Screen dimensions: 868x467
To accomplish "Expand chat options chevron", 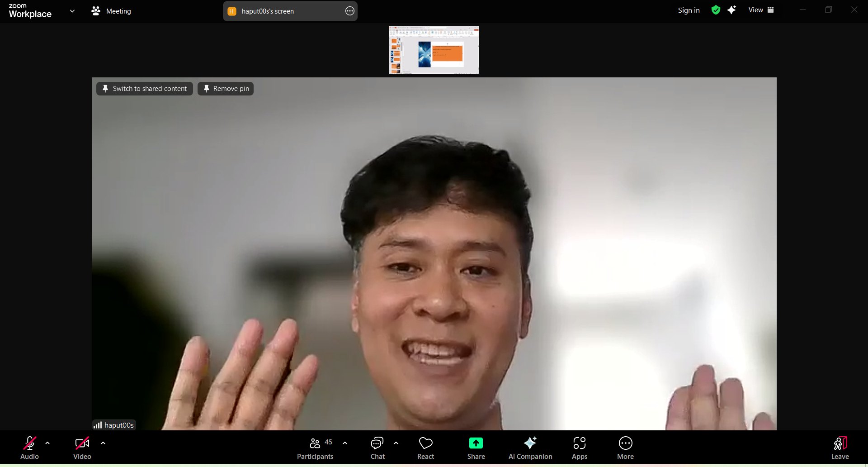I will 396,443.
